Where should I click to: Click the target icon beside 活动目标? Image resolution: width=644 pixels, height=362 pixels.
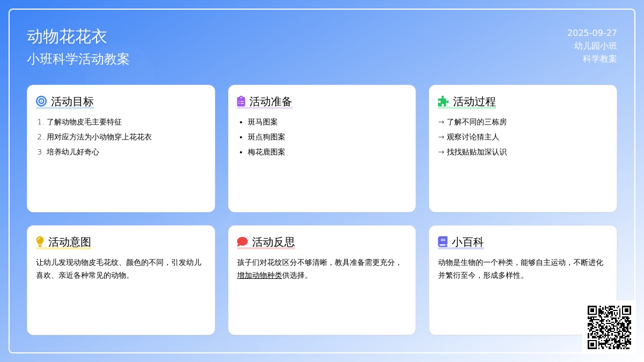coord(41,101)
